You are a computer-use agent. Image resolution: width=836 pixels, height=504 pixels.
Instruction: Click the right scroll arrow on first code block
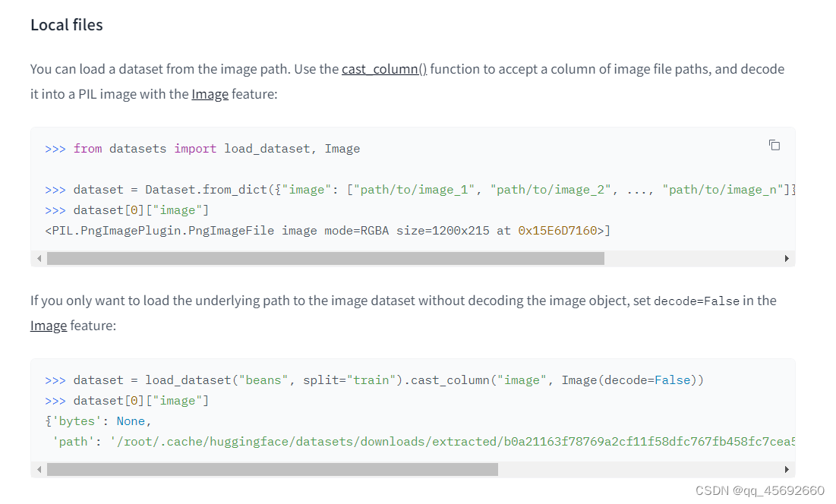point(787,258)
